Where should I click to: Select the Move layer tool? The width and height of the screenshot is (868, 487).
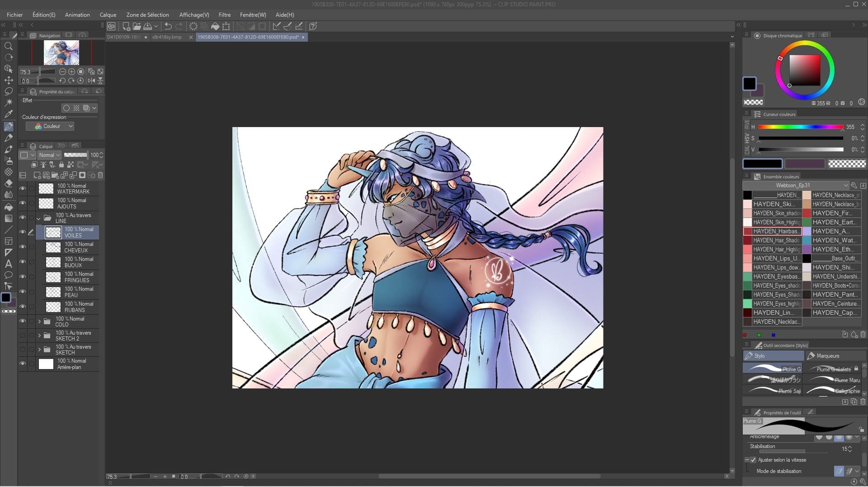pyautogui.click(x=8, y=80)
